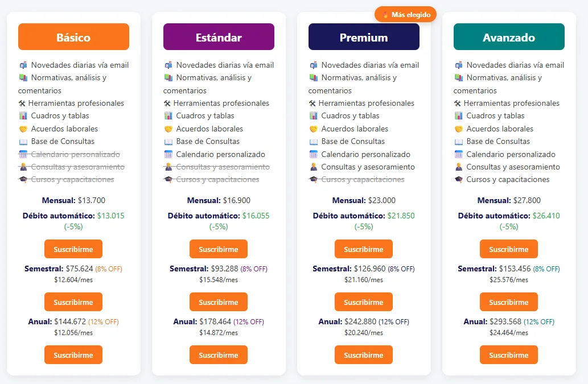Click the handshake icon in the Avanzado plan

[x=459, y=129]
